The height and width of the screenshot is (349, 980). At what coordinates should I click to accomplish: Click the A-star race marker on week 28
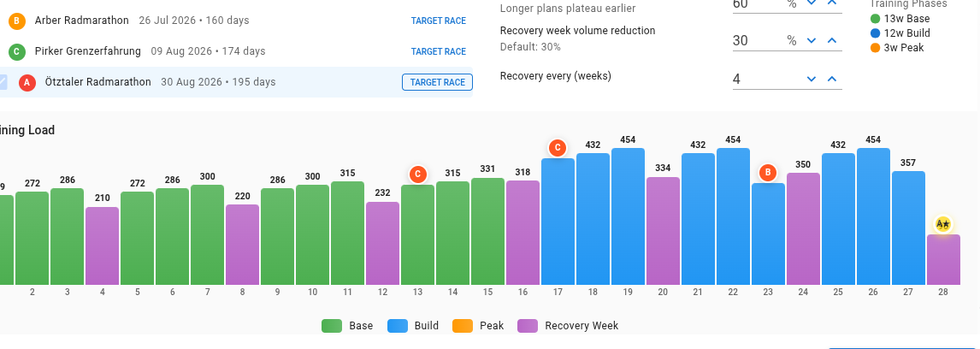pos(943,224)
